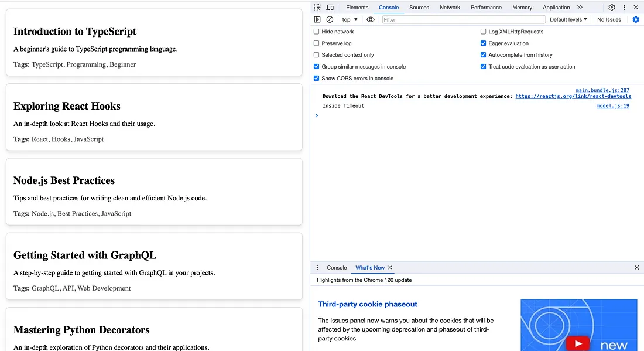Focus the console Filter input field
The height and width of the screenshot is (351, 644).
point(464,19)
